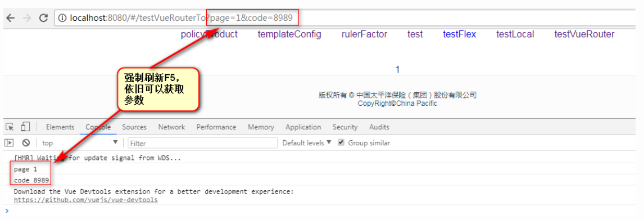Select the 'Download the Vue Devtools' message
Viewport: 644px width, 219px height.
point(154,191)
